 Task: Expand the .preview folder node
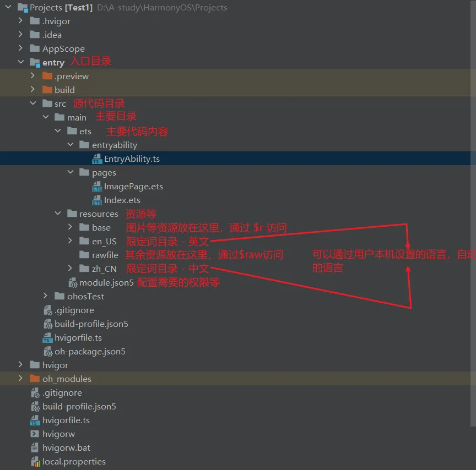33,76
